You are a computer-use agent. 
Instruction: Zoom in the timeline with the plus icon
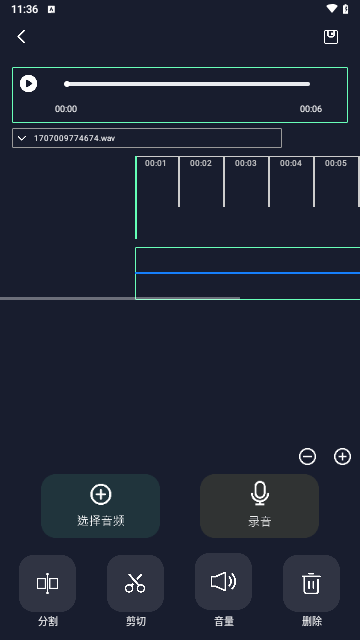click(x=342, y=457)
